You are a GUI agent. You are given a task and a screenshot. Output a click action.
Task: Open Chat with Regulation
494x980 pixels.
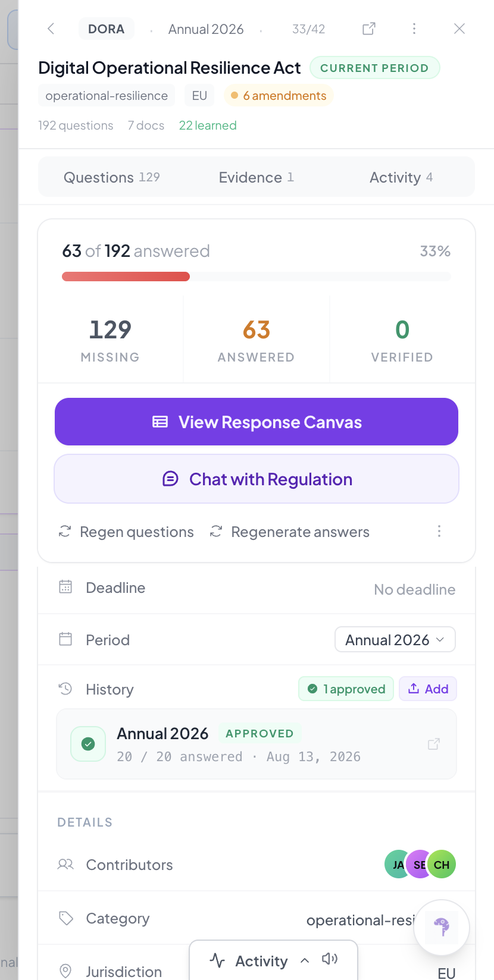257,479
